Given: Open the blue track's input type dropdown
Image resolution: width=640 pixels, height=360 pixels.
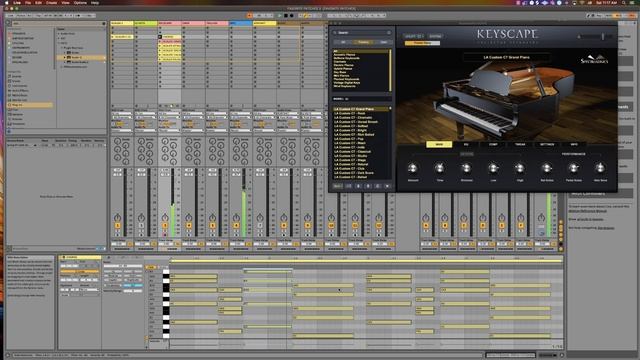Looking at the screenshot, I should click(x=241, y=113).
